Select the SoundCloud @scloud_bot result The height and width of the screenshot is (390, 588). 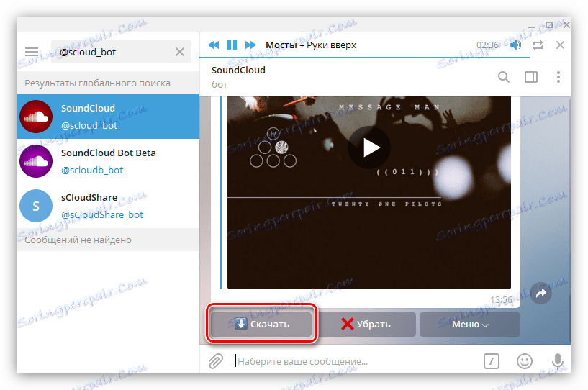pyautogui.click(x=109, y=117)
